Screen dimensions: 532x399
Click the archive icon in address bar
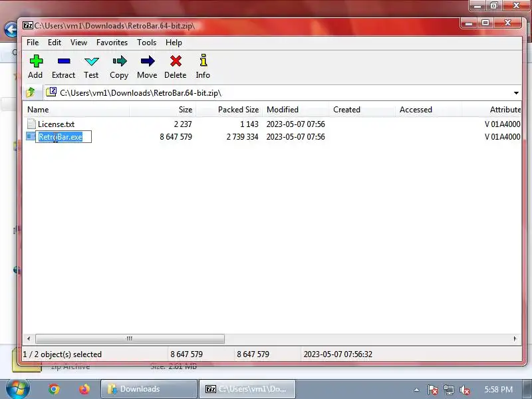pos(51,92)
